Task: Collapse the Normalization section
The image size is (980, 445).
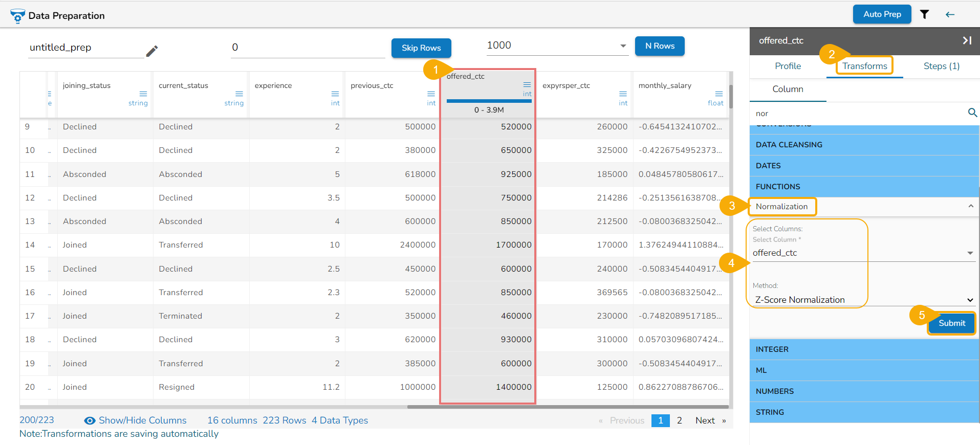Action: (x=970, y=206)
